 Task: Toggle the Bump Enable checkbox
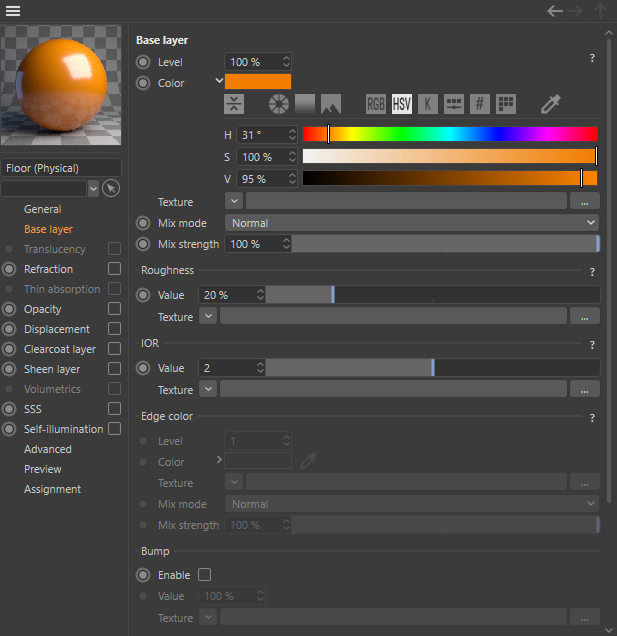pyautogui.click(x=205, y=575)
